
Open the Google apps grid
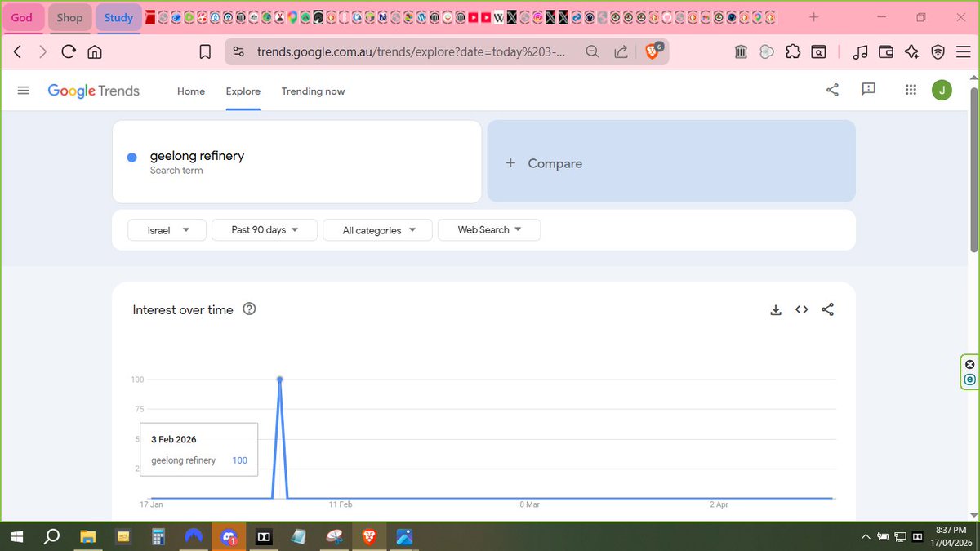[x=911, y=90]
